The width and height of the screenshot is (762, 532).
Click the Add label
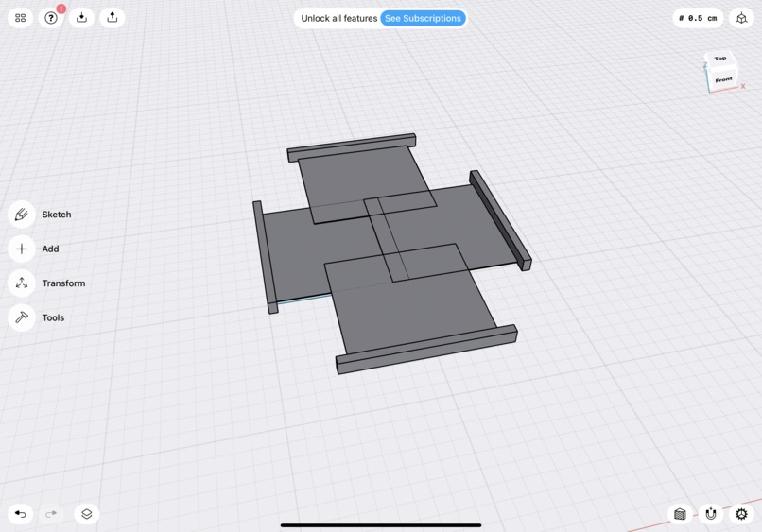click(50, 249)
